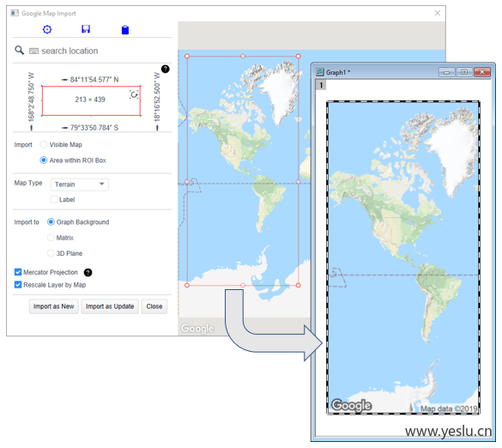Click Google logo in the import map
502x448 pixels.
[197, 329]
